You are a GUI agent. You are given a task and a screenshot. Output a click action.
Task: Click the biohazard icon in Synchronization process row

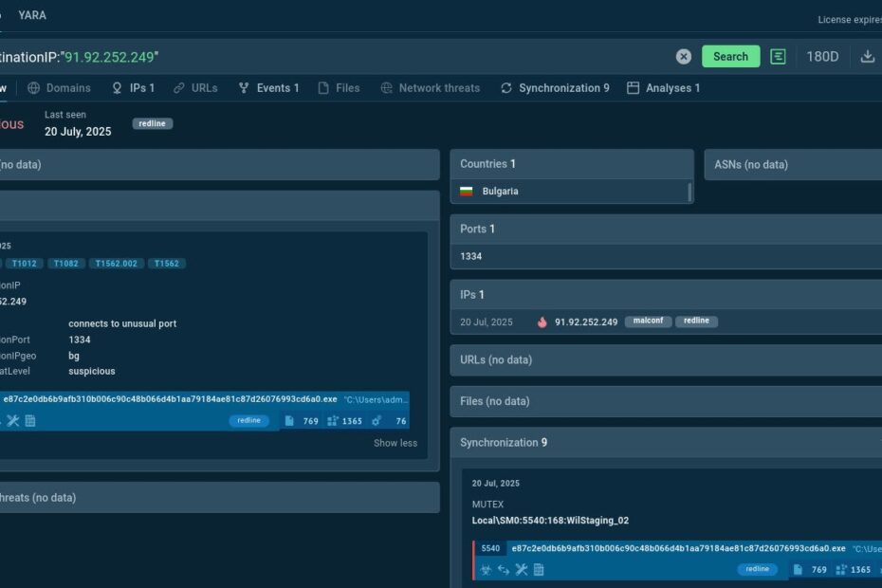coord(485,570)
